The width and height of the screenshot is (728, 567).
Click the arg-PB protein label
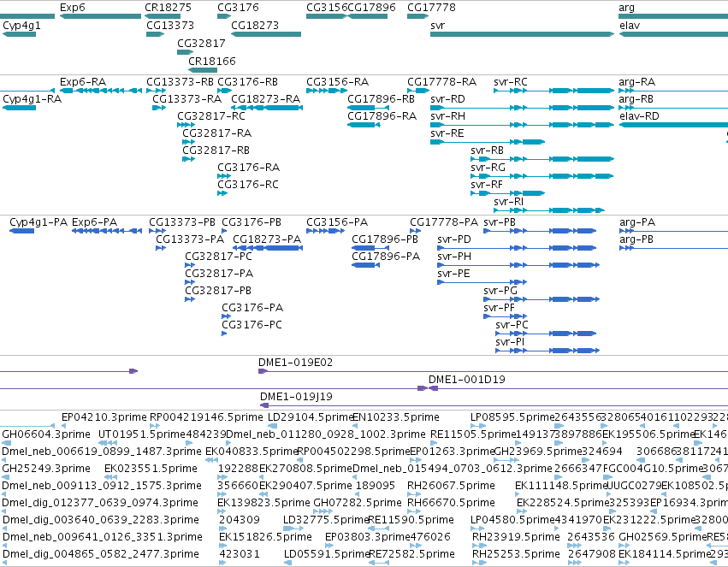point(636,239)
